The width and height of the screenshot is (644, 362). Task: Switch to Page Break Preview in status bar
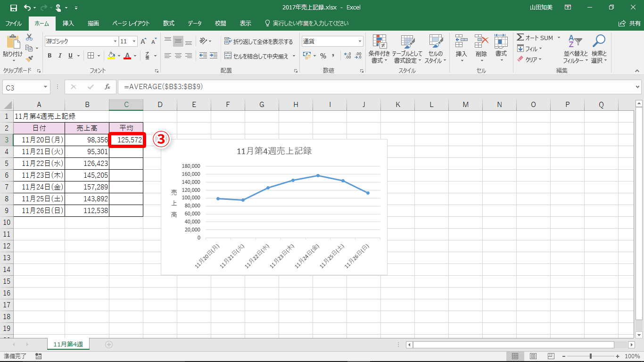pyautogui.click(x=551, y=356)
